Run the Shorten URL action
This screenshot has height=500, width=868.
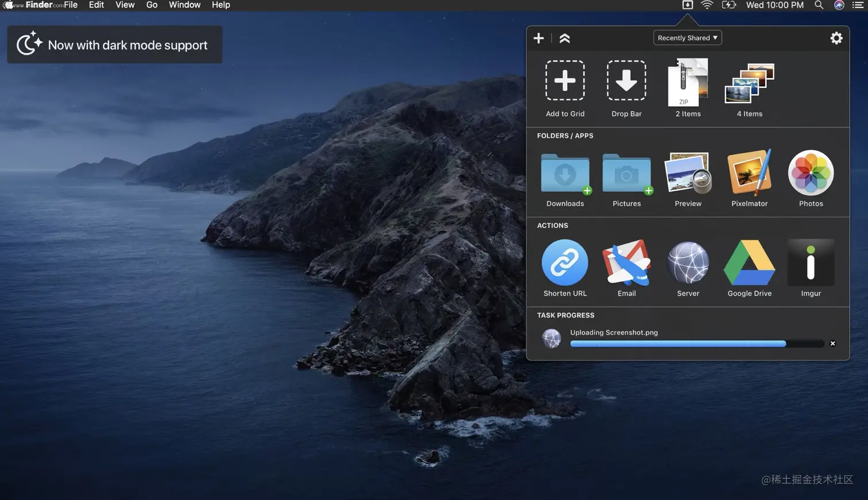[565, 262]
